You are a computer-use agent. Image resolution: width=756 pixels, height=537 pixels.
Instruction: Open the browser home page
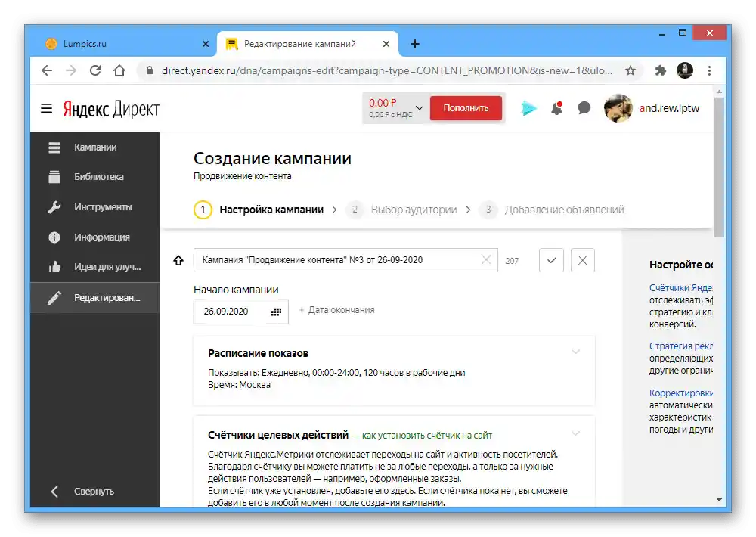[119, 70]
